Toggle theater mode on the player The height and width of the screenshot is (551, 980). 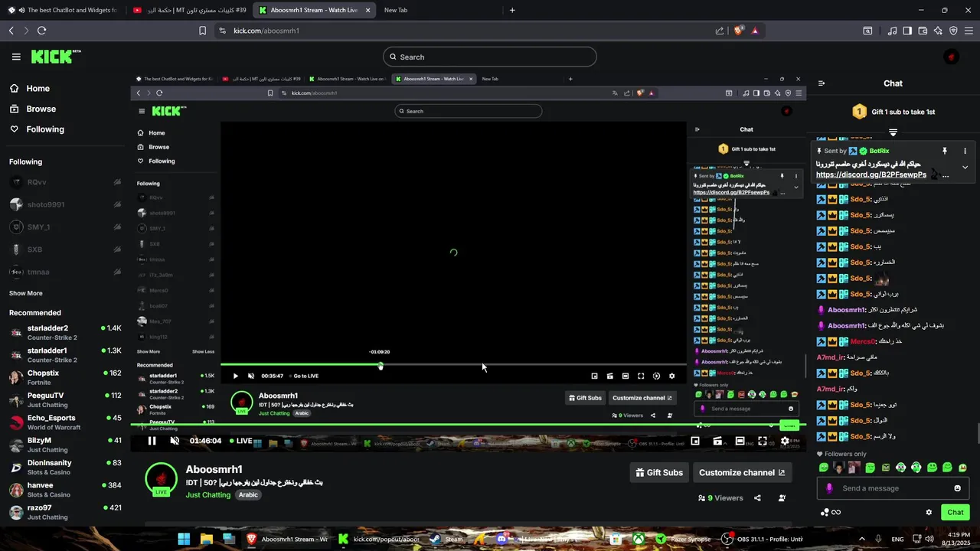point(740,441)
